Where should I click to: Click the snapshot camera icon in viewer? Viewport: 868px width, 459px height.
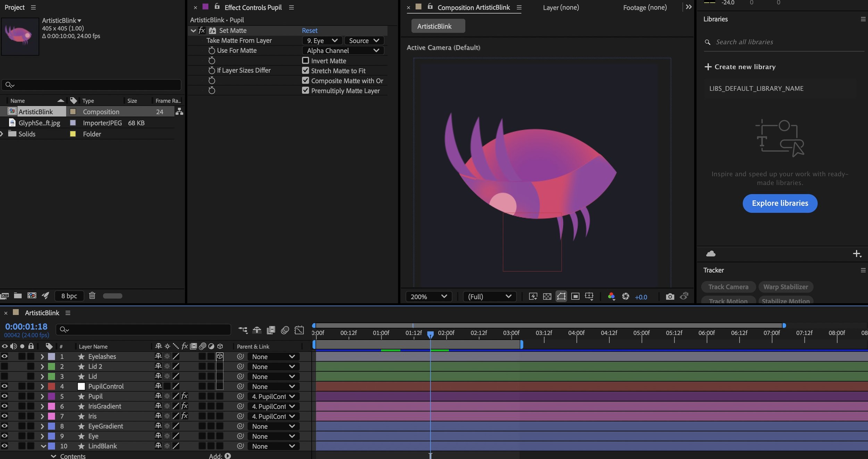[670, 297]
